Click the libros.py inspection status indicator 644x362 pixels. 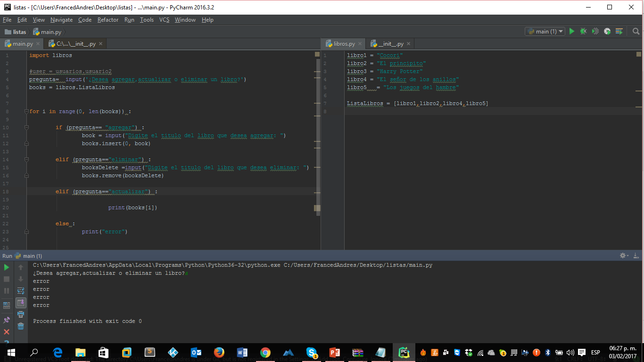638,55
